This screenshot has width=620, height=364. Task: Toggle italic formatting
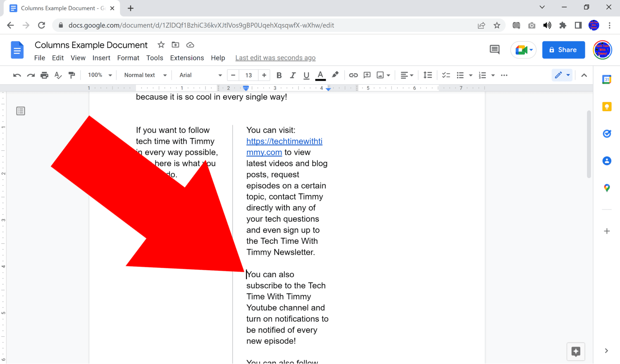pos(293,75)
